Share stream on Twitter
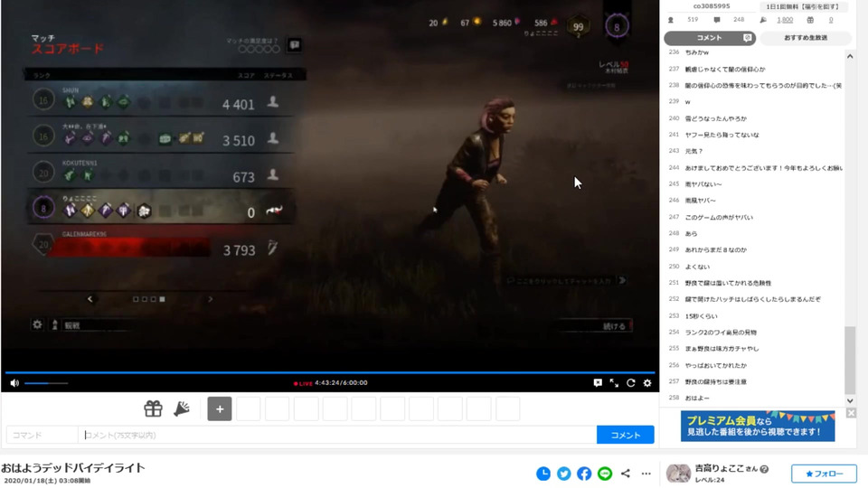The width and height of the screenshot is (868, 488). (x=564, y=474)
